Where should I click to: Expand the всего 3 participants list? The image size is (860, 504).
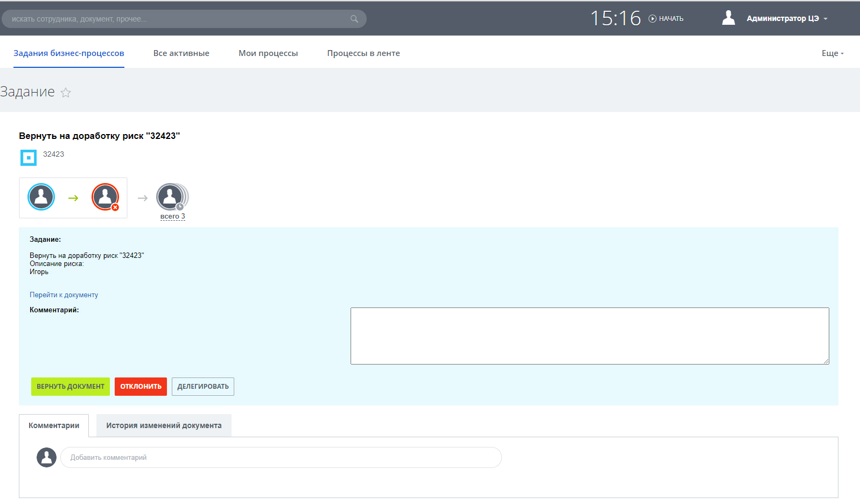[172, 216]
